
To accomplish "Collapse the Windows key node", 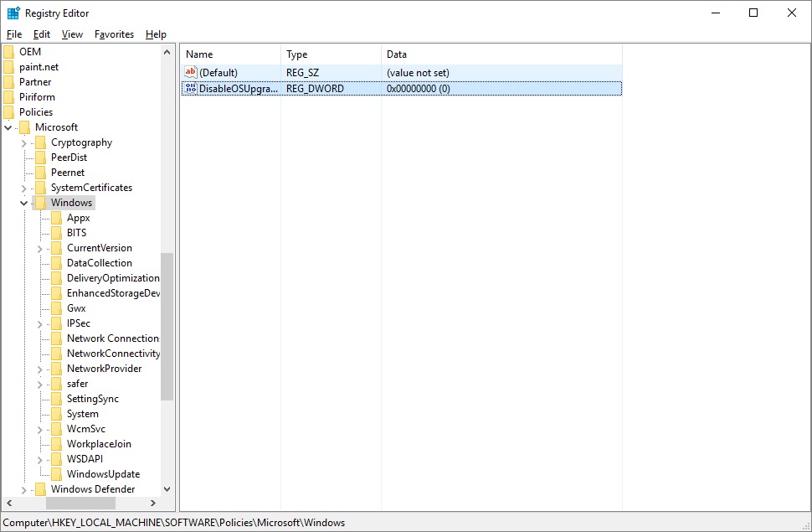I will click(x=24, y=203).
